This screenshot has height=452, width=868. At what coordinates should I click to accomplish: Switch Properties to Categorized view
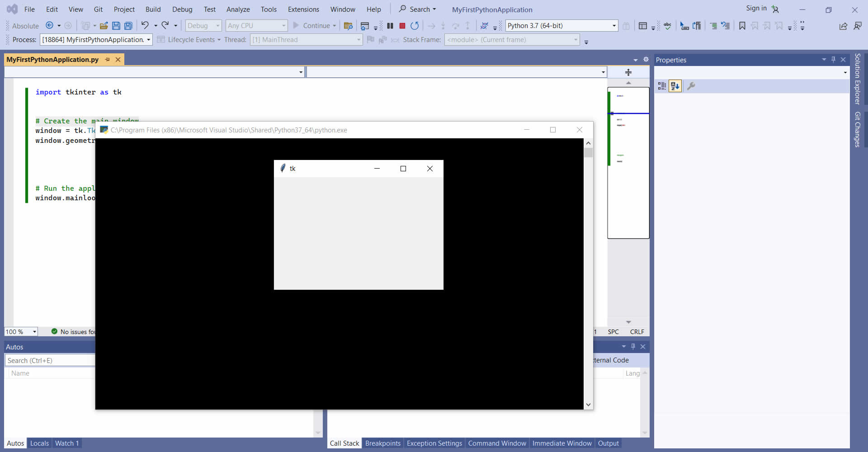pos(662,86)
